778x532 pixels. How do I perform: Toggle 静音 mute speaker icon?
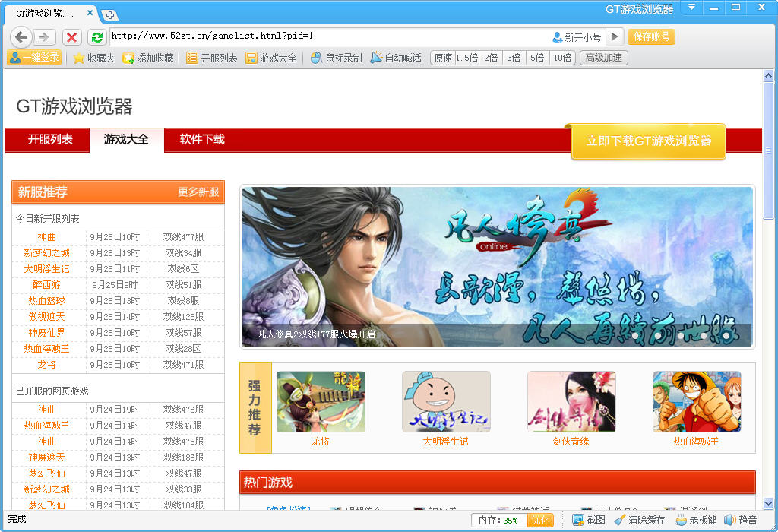(740, 520)
